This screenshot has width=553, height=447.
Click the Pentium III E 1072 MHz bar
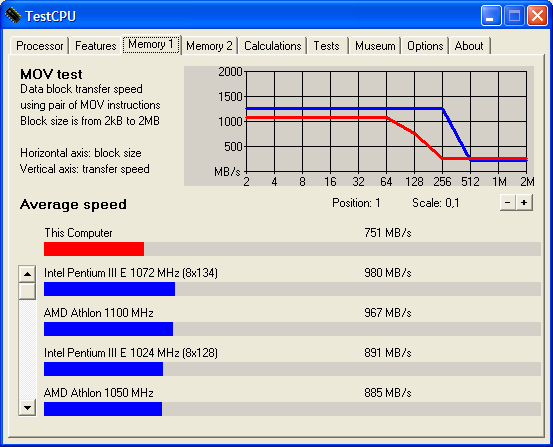109,289
